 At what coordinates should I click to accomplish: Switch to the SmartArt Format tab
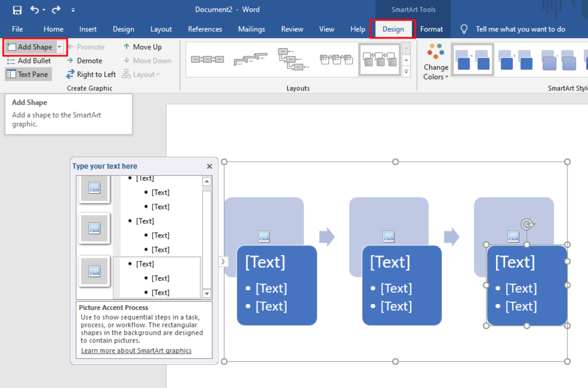431,29
